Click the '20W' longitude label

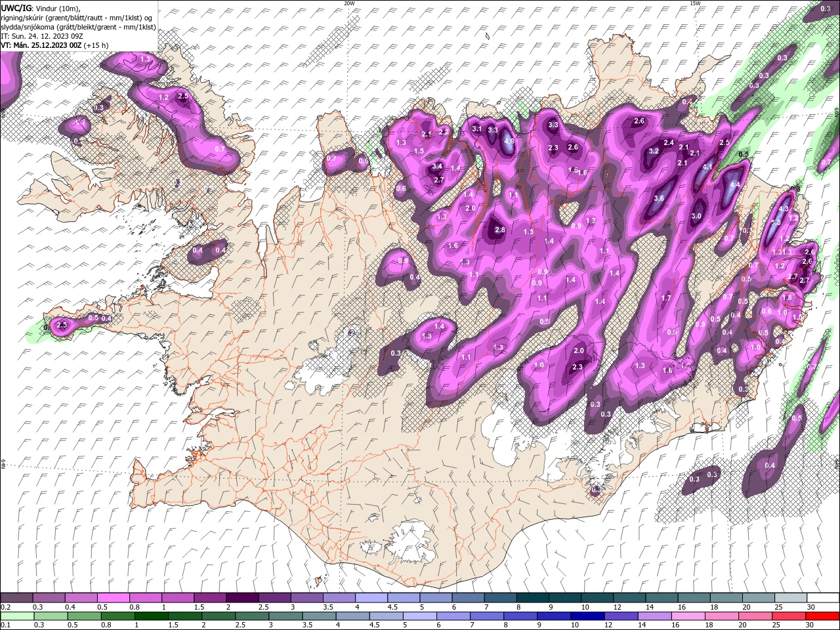coord(349,3)
